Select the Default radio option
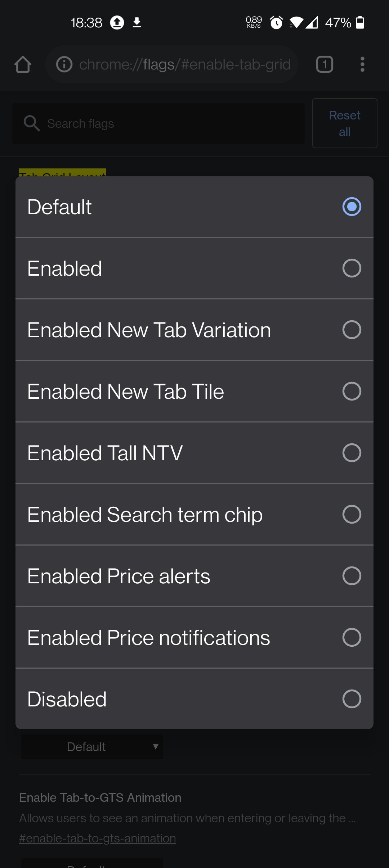The width and height of the screenshot is (389, 868). pos(352,207)
